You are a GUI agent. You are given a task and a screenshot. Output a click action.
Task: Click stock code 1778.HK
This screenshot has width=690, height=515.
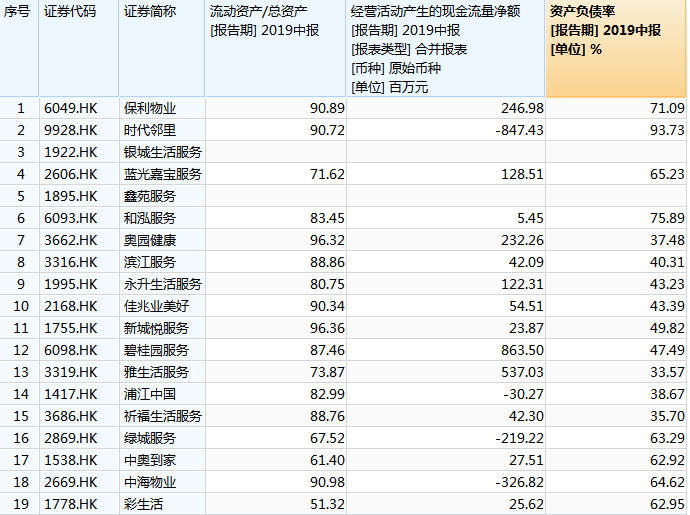pos(70,504)
